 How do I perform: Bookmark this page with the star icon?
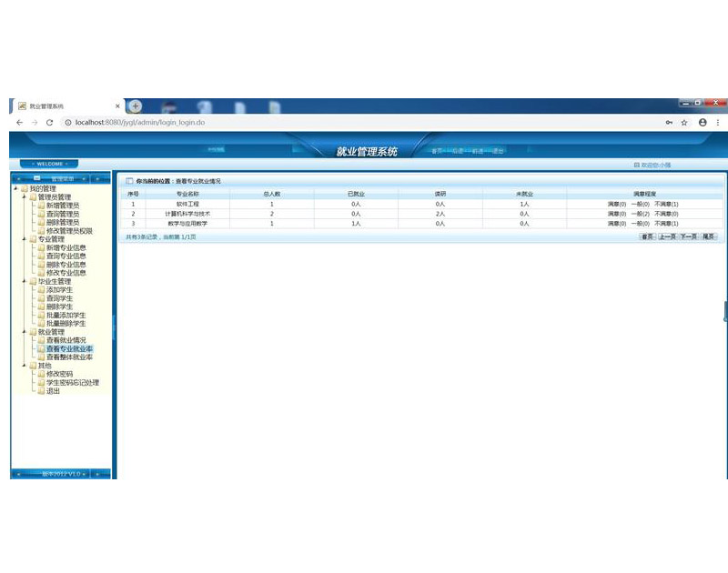[x=684, y=122]
